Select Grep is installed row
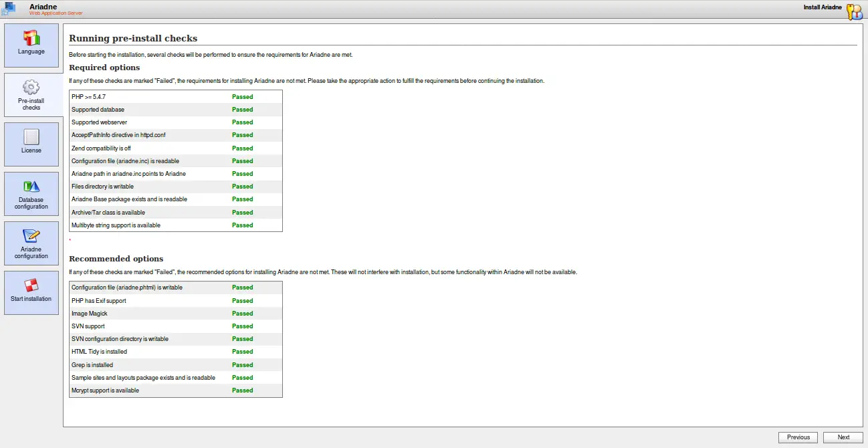This screenshot has height=448, width=868. click(176, 365)
